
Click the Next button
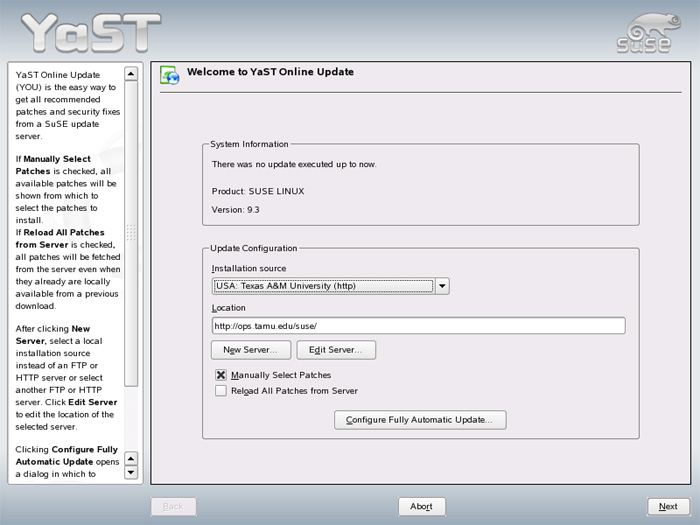tap(668, 506)
